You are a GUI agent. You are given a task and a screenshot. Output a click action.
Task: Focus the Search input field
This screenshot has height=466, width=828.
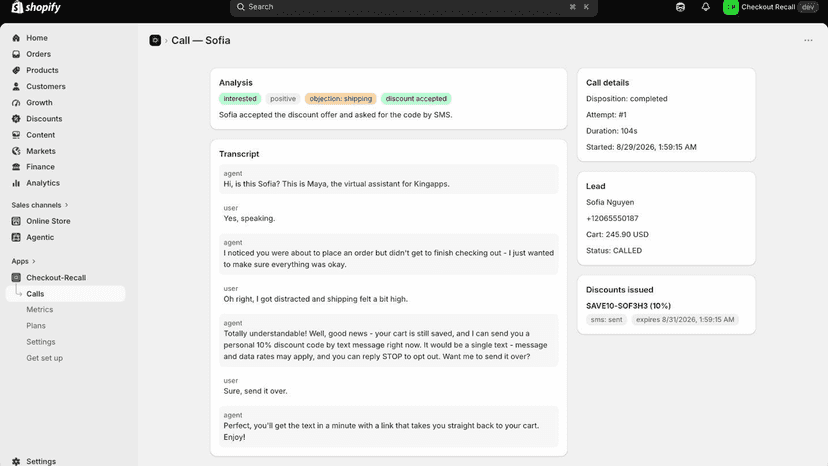point(413,7)
